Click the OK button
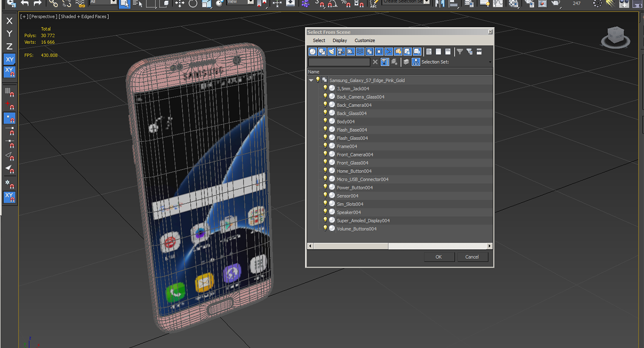The image size is (644, 348). click(x=439, y=257)
